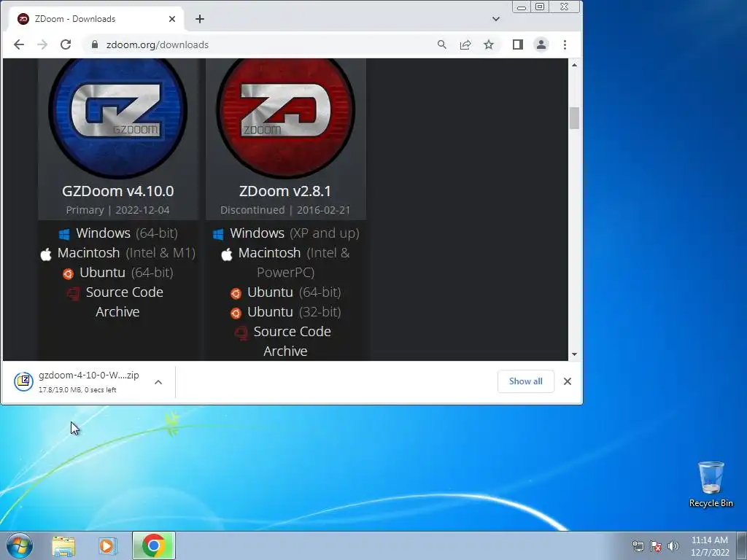Click the source icon beside GZDoom Source Code
The height and width of the screenshot is (560, 747).
[73, 293]
